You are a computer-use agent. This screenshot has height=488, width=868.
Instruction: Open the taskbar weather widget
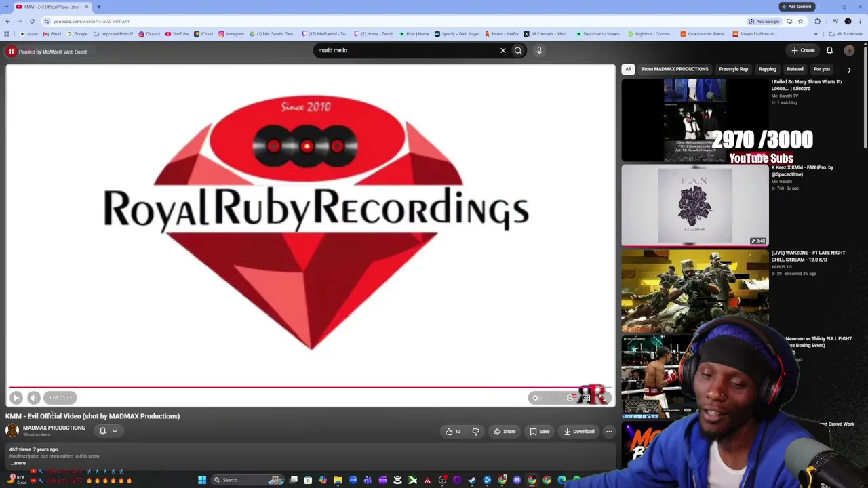pos(16,480)
